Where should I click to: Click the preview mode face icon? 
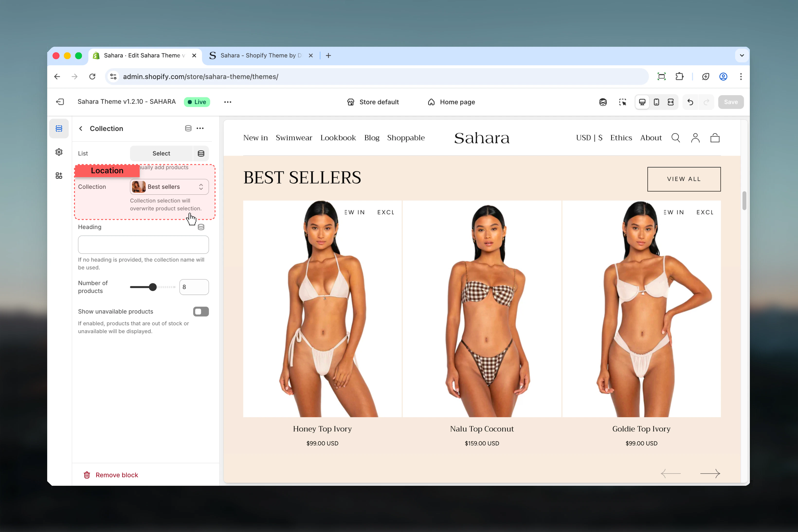603,102
